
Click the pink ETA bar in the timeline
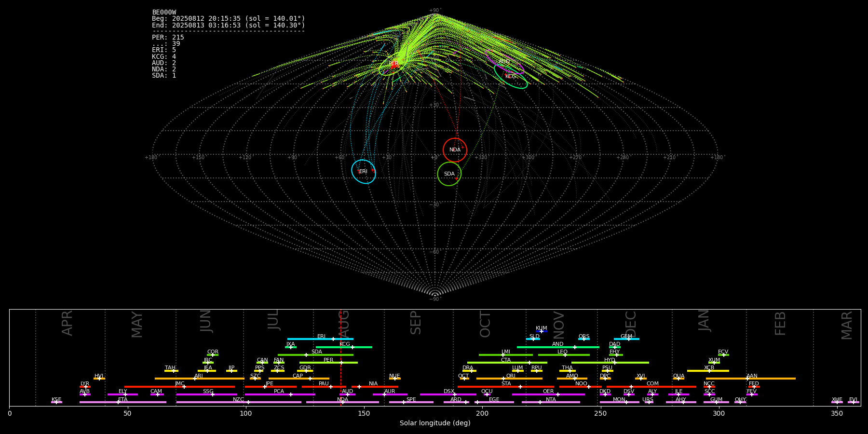(123, 402)
